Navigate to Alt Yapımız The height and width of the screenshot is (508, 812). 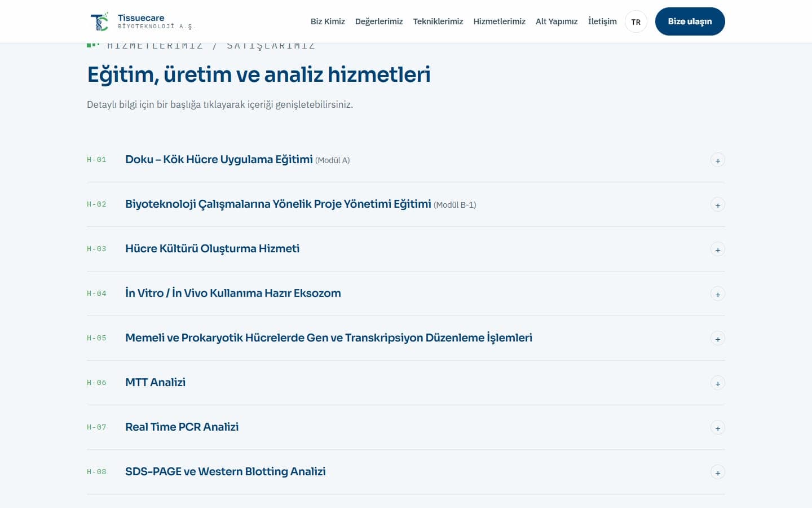(x=557, y=21)
